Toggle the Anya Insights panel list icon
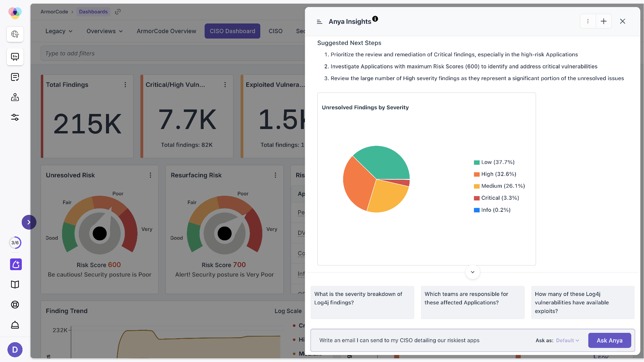Viewport: 644px width, 362px height. click(x=320, y=22)
